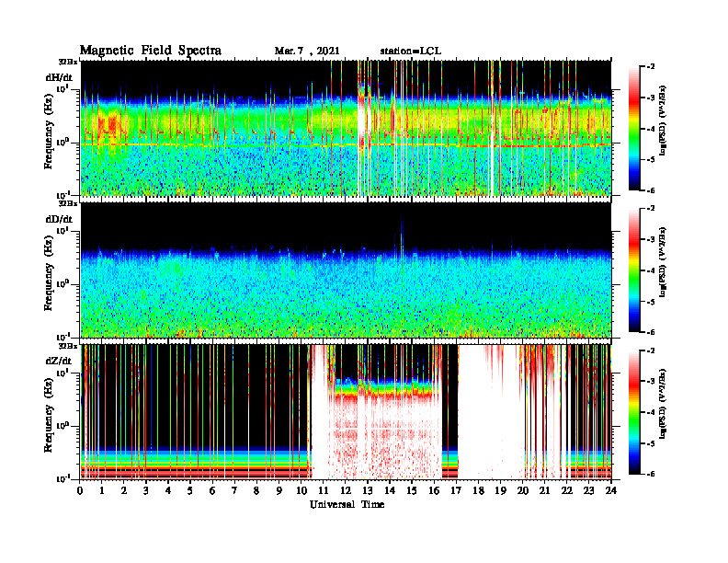Click the color scale bar beside dZ/dt panel
The height and width of the screenshot is (563, 728).
click(x=634, y=412)
